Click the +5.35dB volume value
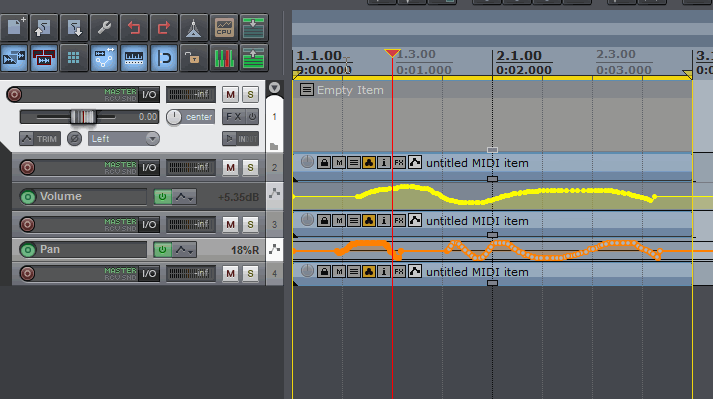The image size is (713, 399). coord(238,197)
